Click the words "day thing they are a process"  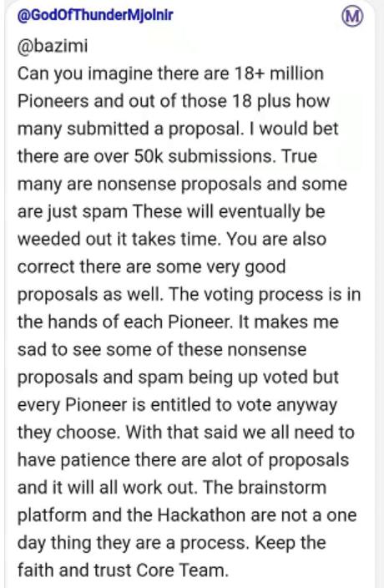(133, 543)
